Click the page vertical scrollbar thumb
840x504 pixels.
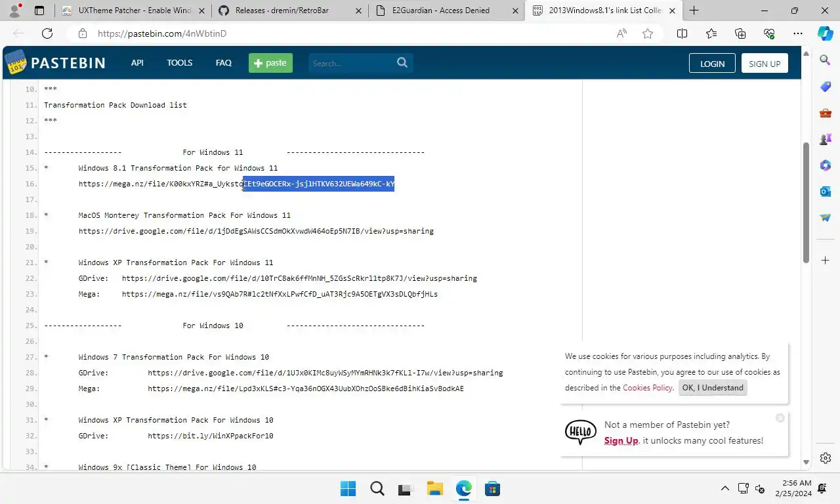pyautogui.click(x=807, y=202)
